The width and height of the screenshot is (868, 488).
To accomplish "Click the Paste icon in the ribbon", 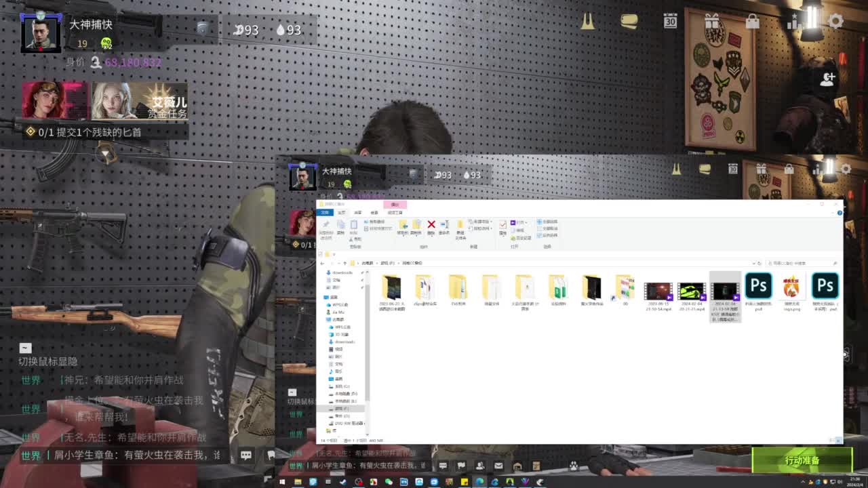I will click(354, 224).
